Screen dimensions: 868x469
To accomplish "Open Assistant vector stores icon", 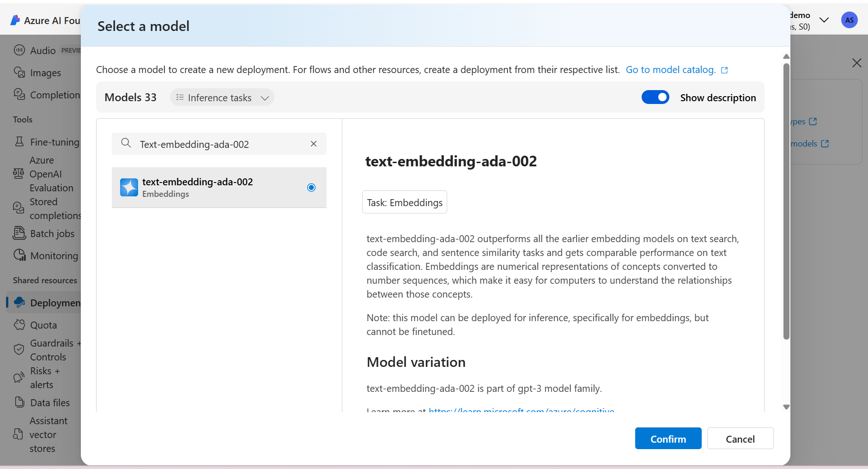I will tap(18, 434).
